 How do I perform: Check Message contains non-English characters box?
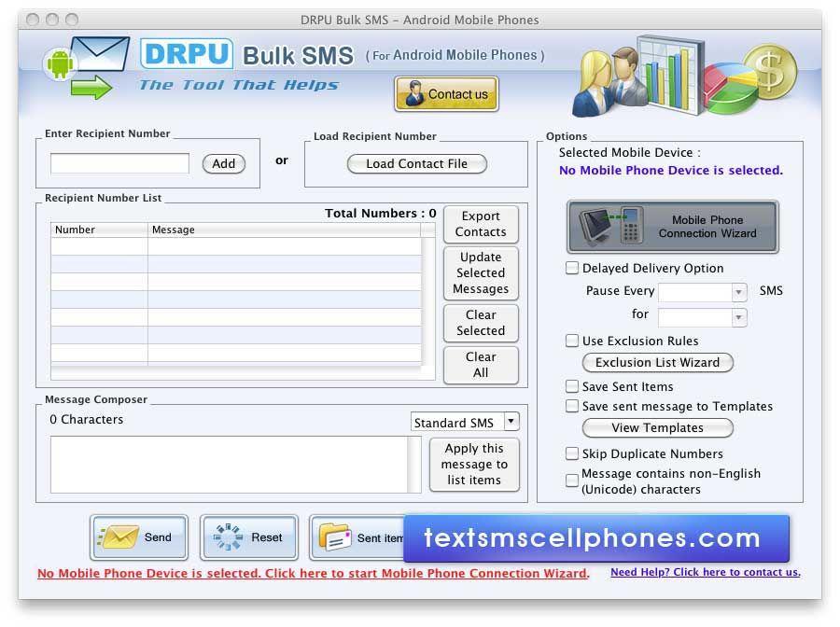tap(572, 480)
